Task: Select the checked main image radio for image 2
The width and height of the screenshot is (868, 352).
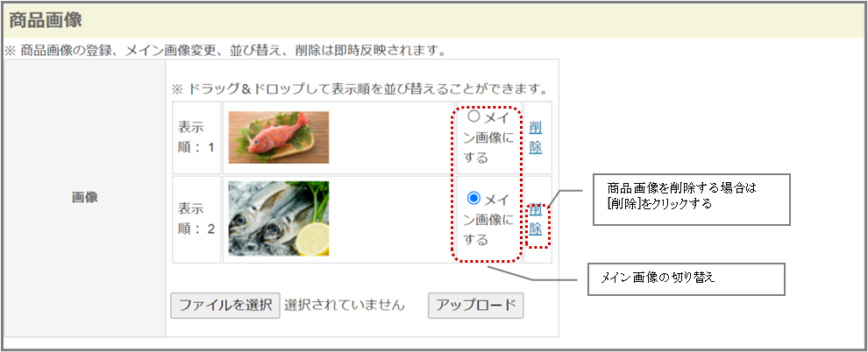Action: point(473,197)
